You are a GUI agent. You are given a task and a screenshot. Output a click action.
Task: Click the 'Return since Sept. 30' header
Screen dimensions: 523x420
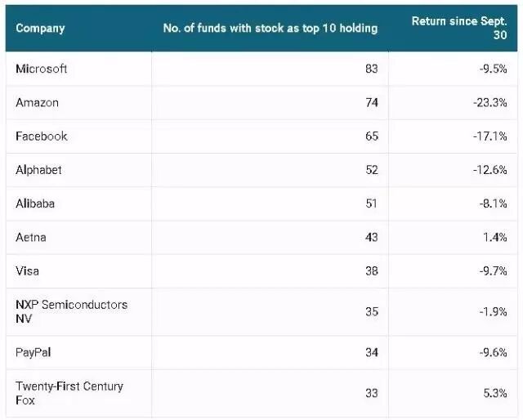pyautogui.click(x=459, y=28)
